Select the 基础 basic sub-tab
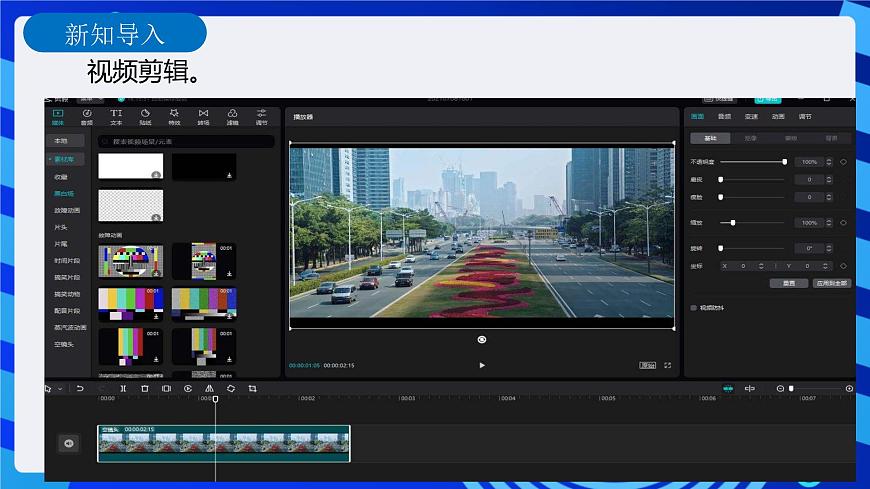 coord(710,138)
